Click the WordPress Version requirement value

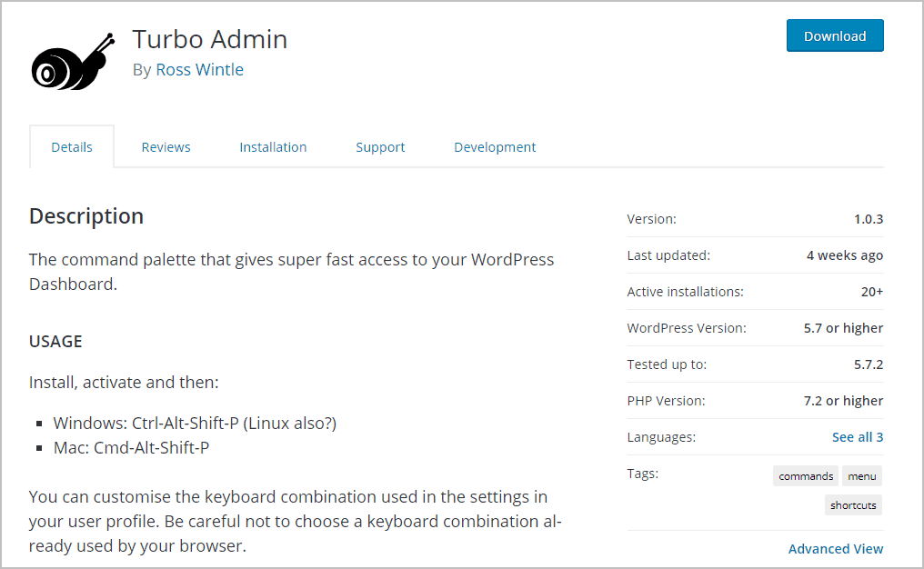click(x=845, y=327)
